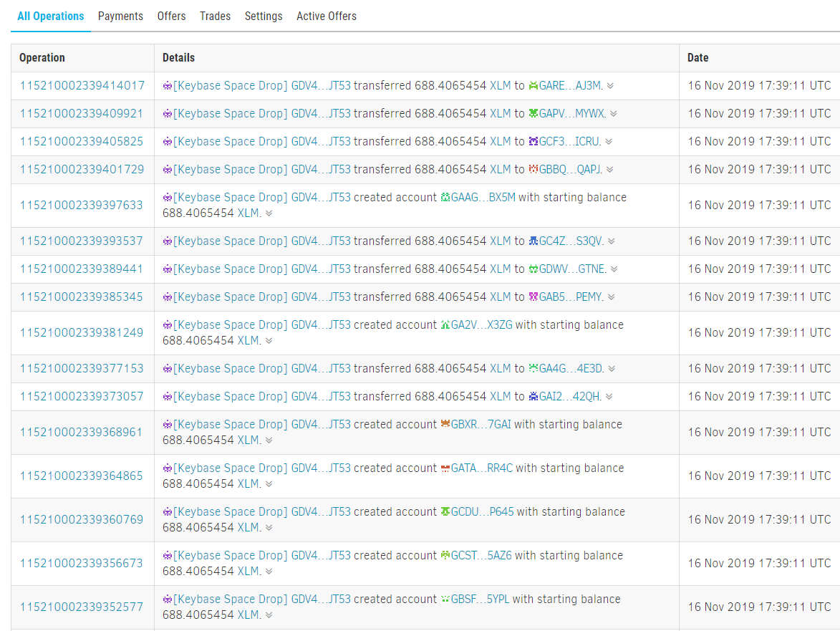Click the GBSF…5YPL account identicon
The width and height of the screenshot is (840, 631).
pyautogui.click(x=445, y=599)
